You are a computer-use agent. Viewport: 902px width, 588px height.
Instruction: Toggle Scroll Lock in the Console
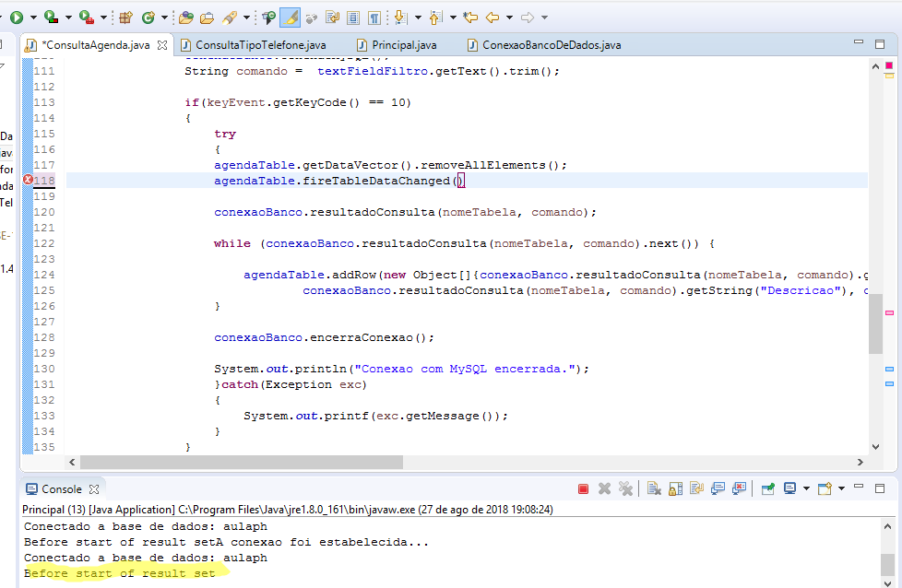pos(675,488)
